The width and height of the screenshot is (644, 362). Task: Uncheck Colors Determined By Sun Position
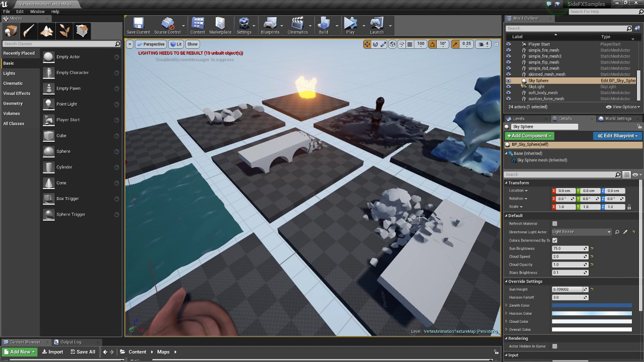tap(555, 240)
